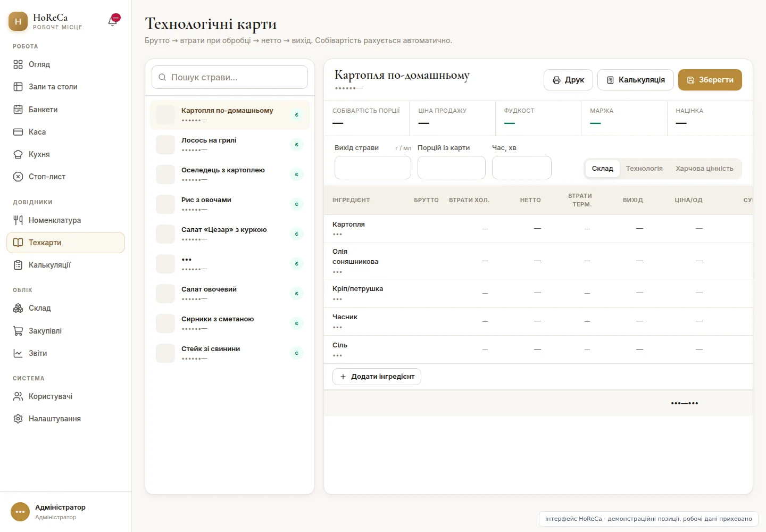The image size is (766, 532).
Task: Click the green badge on Лосось на грилі
Action: (x=297, y=145)
